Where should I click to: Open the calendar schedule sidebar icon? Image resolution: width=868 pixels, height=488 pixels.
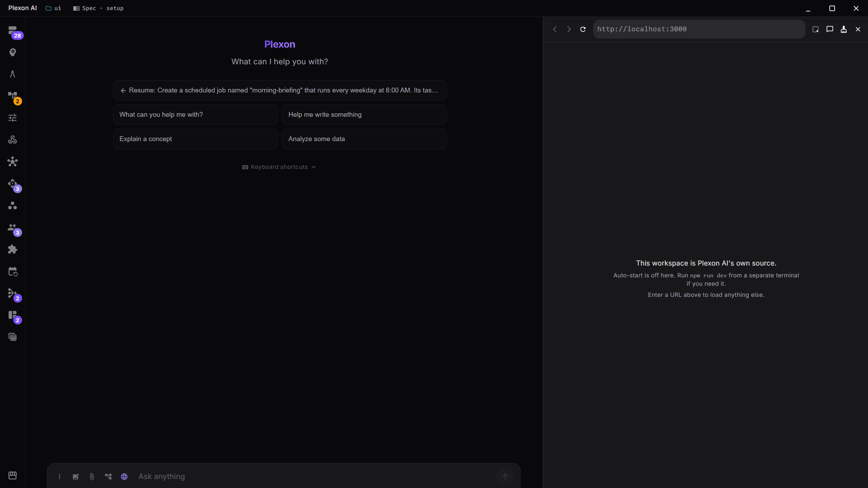click(x=13, y=271)
